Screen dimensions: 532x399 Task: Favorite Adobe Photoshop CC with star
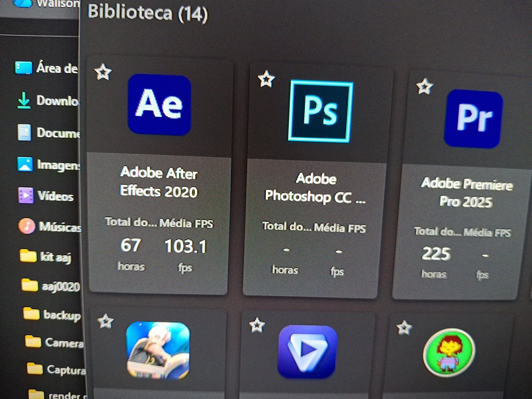266,79
